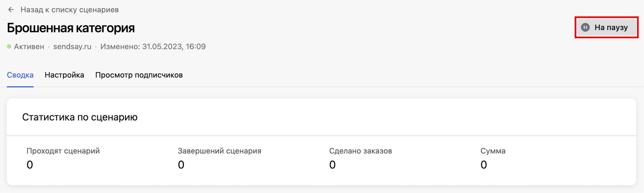The image size is (644, 193).
Task: Select the 'Сделано заказов' metric label
Action: (x=360, y=151)
